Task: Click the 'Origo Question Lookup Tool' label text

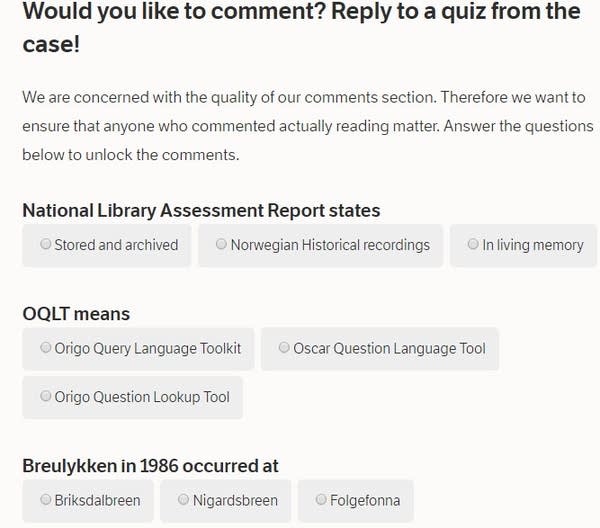Action: pyautogui.click(x=142, y=396)
